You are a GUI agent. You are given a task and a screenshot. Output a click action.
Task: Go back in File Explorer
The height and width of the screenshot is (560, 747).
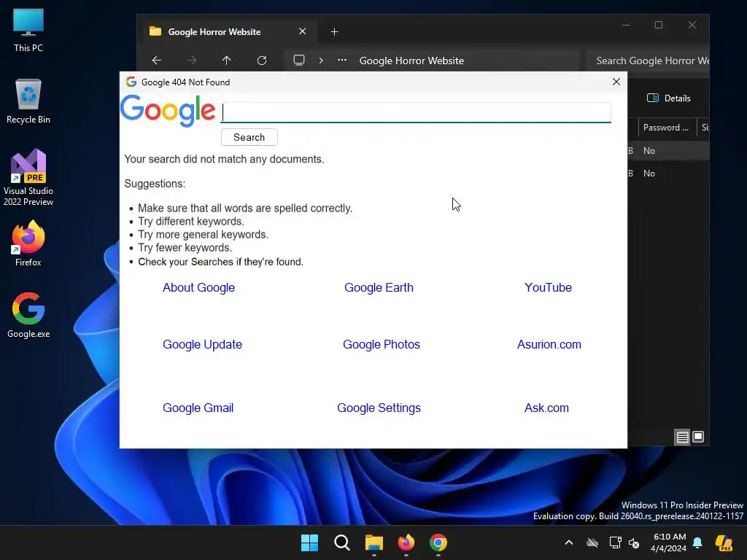click(x=157, y=61)
